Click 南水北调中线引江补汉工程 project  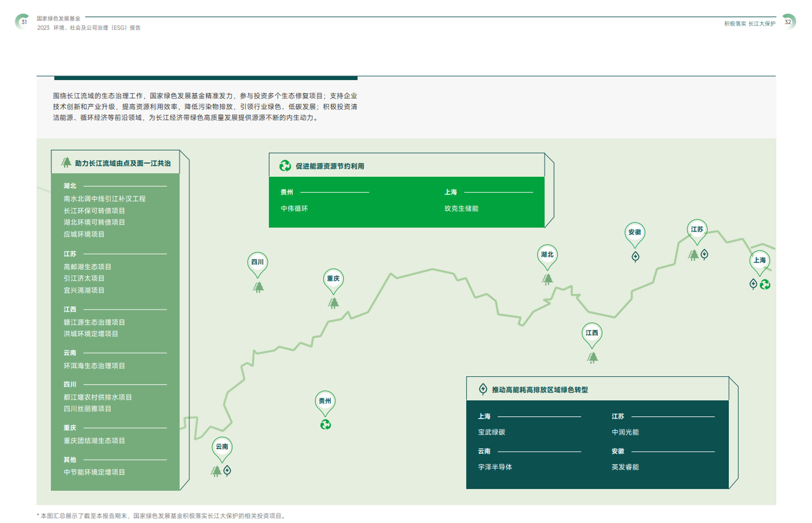(104, 199)
